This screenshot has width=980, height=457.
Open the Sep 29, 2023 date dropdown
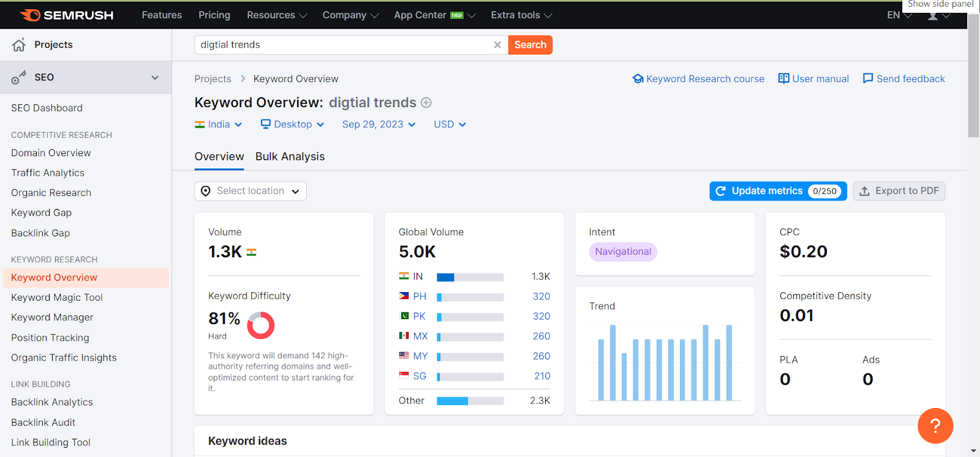point(379,124)
